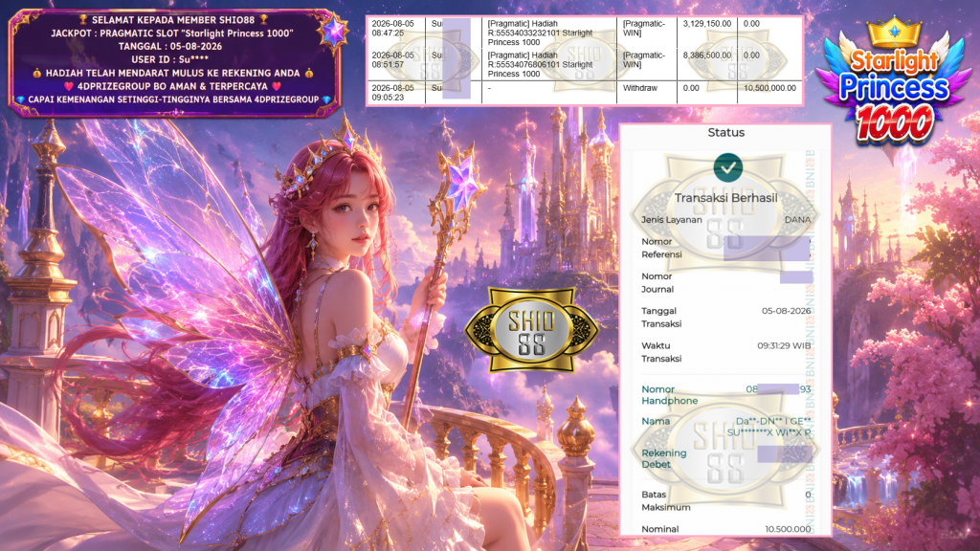This screenshot has height=551, width=980.
Task: Click 'CAPAI KEMENANGAN SETINGGI-TINGGINYA' line
Action: 173,99
